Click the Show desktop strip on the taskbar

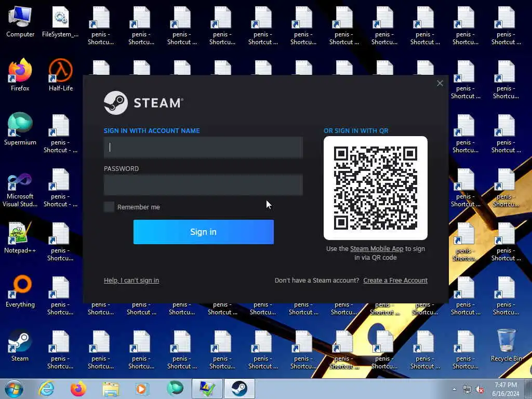coord(529,389)
